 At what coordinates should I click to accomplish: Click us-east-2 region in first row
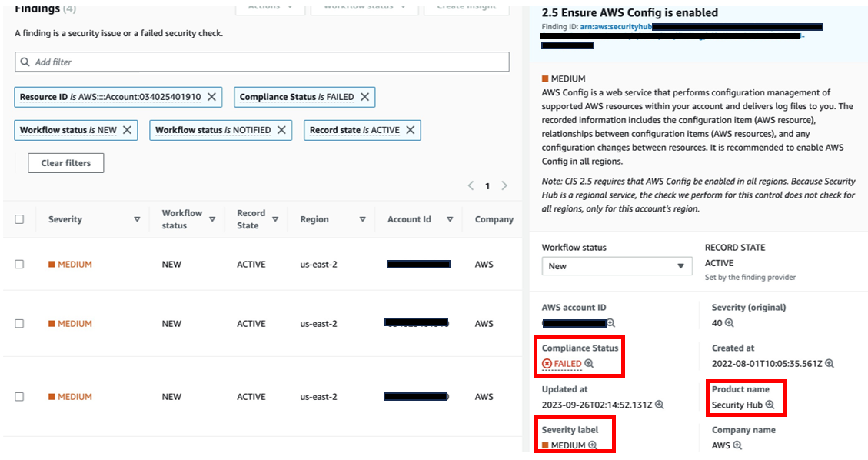[319, 265]
